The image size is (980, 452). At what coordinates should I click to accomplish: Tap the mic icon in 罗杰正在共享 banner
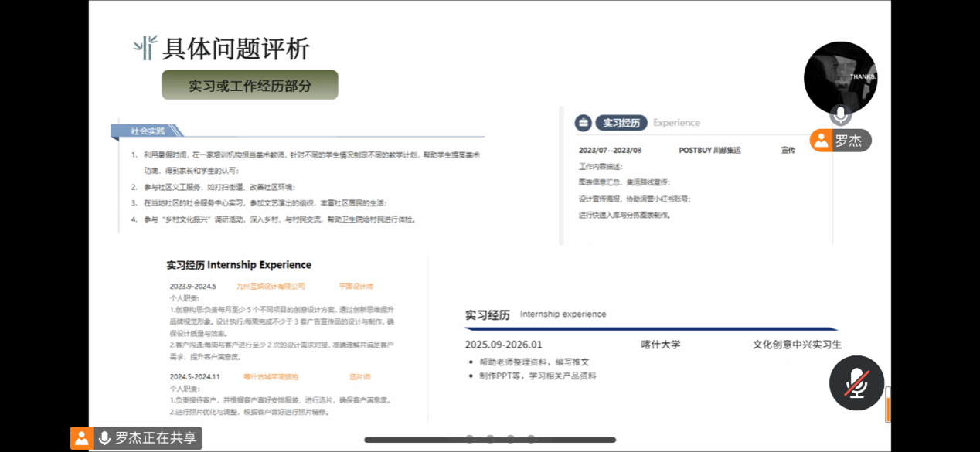[x=104, y=438]
